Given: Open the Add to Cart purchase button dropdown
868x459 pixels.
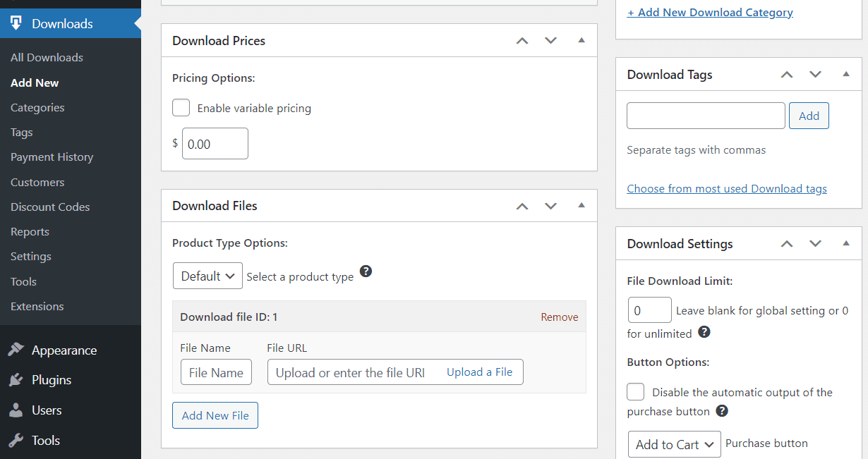Looking at the screenshot, I should click(x=674, y=444).
